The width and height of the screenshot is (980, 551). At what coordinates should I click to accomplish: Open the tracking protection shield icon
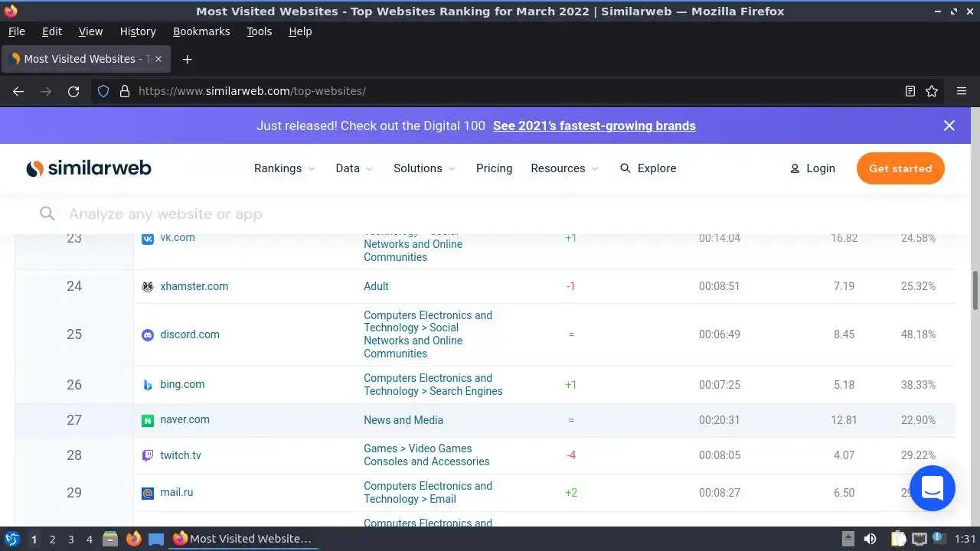coord(103,91)
